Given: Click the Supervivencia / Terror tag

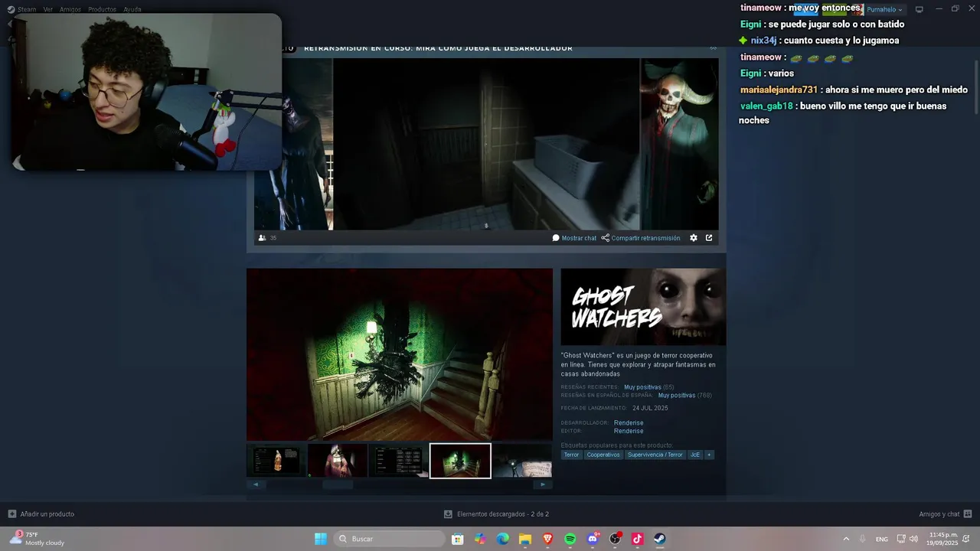Looking at the screenshot, I should (655, 455).
